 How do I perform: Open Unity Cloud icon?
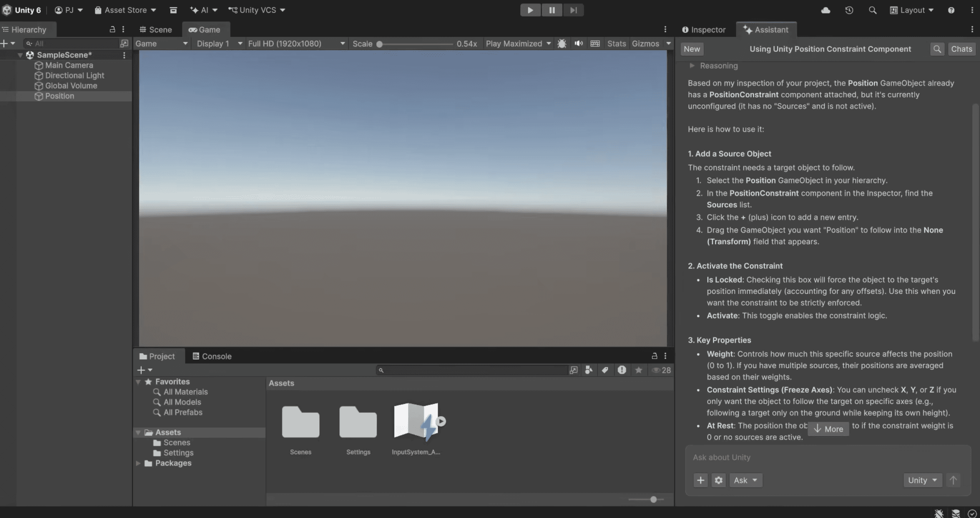[826, 10]
